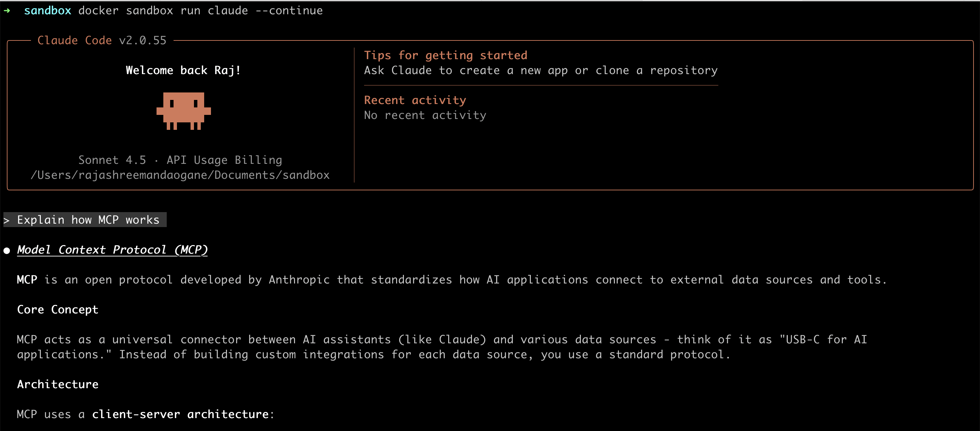Click the "Tips for getting started" heading
This screenshot has height=431, width=980.
click(x=445, y=55)
